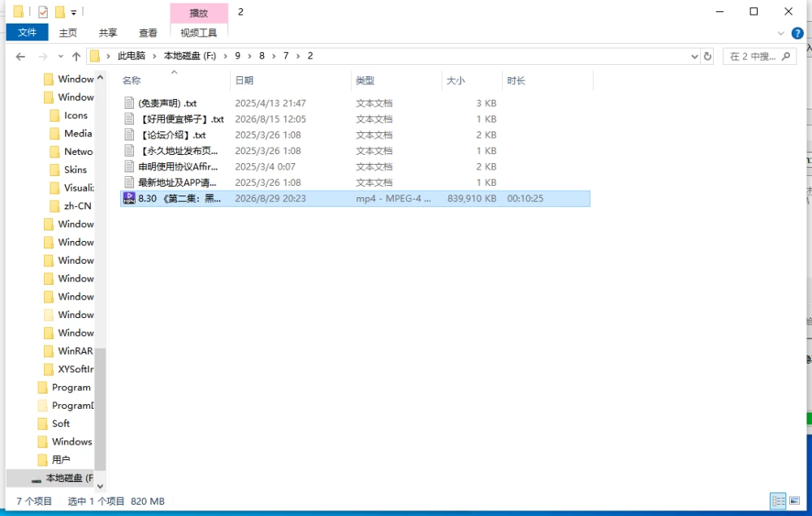Open the 文件 menu
Viewport: 812px width, 516px height.
(27, 32)
